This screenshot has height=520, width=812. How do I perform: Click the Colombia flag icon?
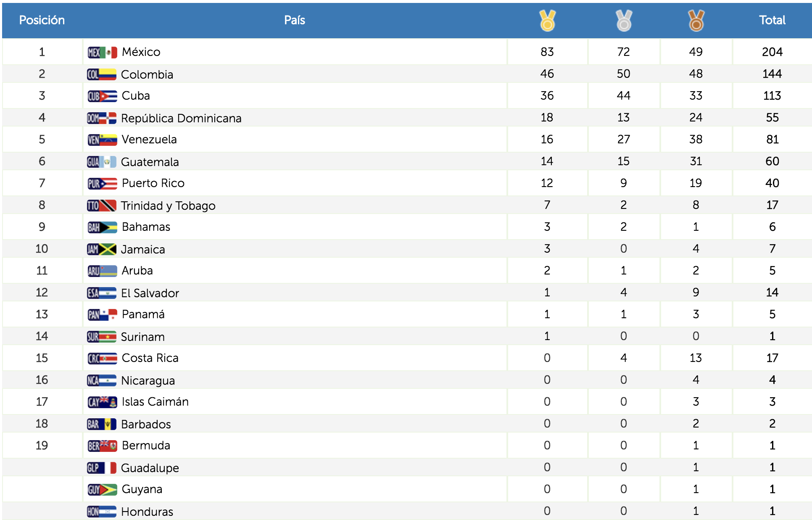pyautogui.click(x=102, y=74)
